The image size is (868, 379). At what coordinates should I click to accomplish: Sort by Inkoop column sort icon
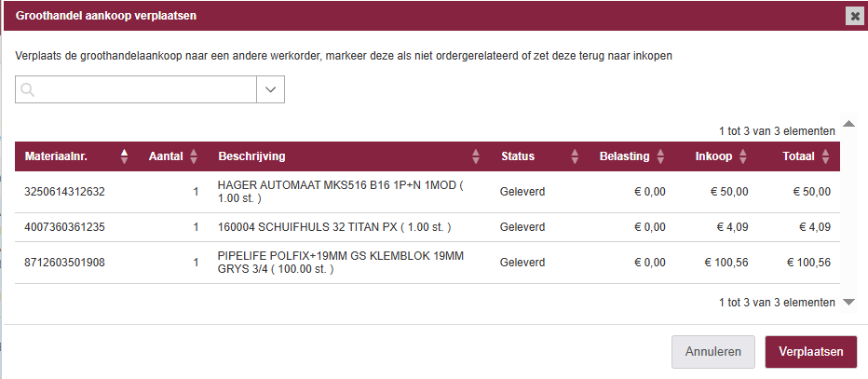742,156
